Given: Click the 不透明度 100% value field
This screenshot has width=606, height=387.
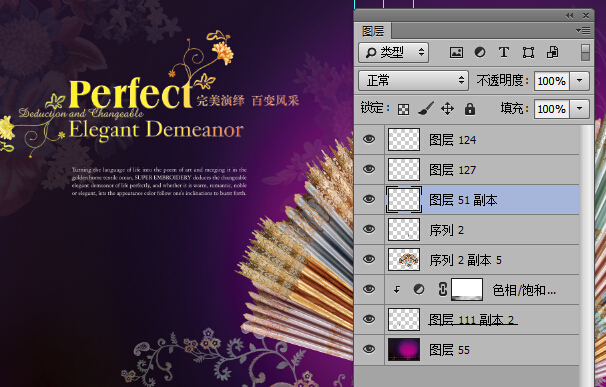Looking at the screenshot, I should (552, 81).
